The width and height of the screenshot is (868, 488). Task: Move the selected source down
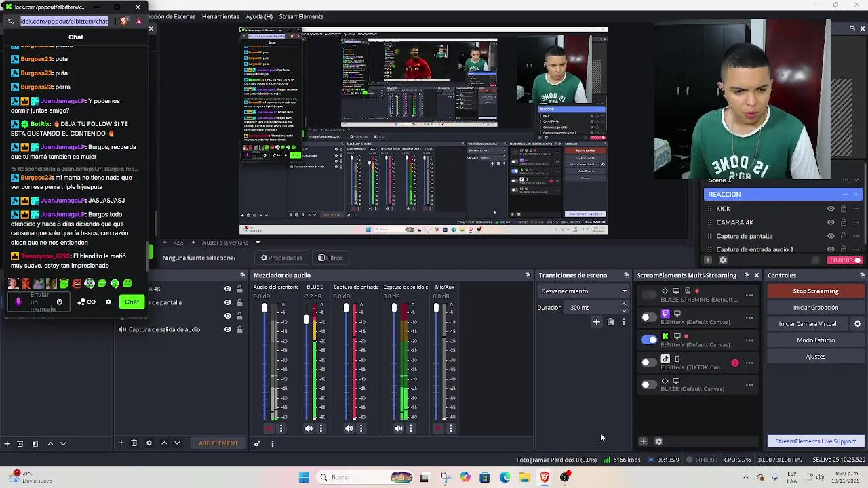point(177,443)
